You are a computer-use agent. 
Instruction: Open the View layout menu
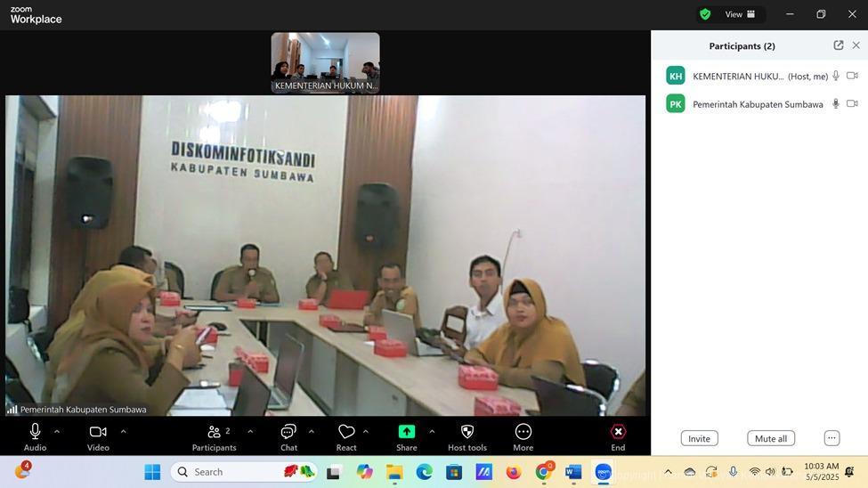[740, 14]
